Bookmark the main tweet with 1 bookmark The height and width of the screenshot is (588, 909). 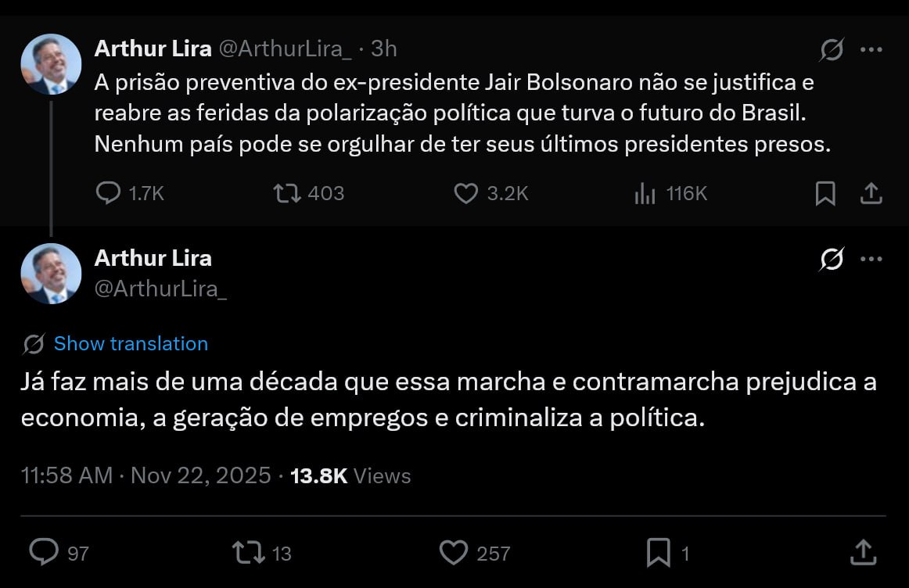[659, 553]
